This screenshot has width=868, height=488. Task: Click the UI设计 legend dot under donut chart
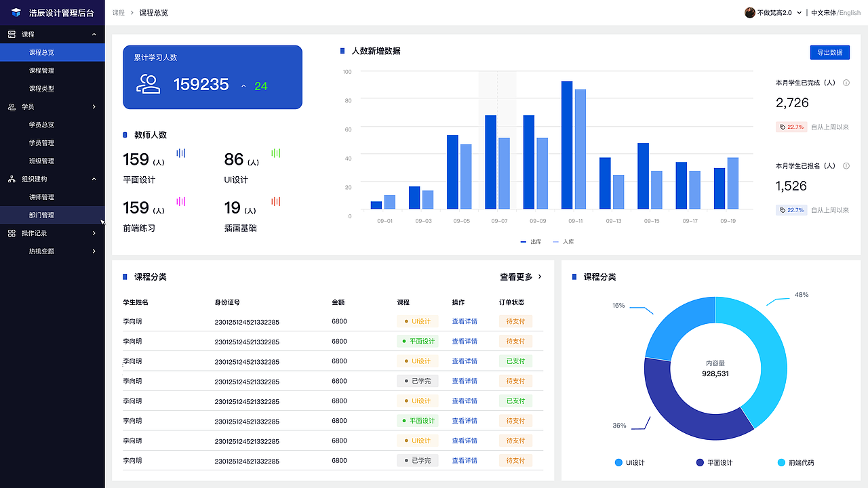point(618,463)
